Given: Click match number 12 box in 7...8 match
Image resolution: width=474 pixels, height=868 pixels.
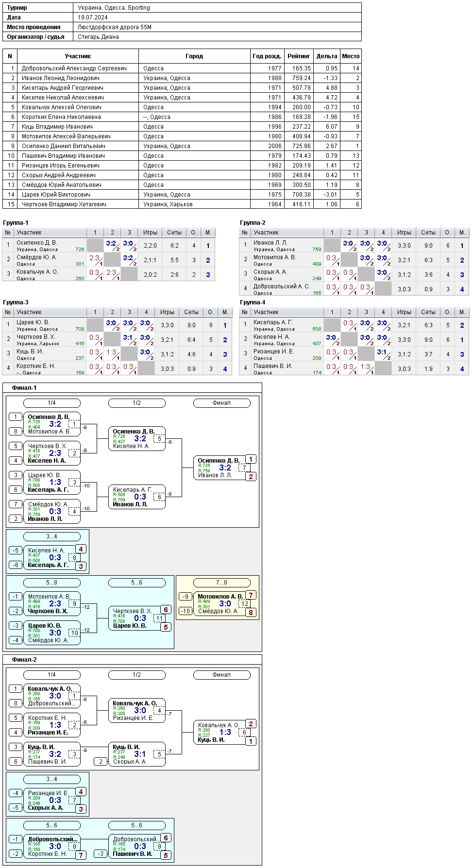Looking at the screenshot, I should tap(244, 604).
